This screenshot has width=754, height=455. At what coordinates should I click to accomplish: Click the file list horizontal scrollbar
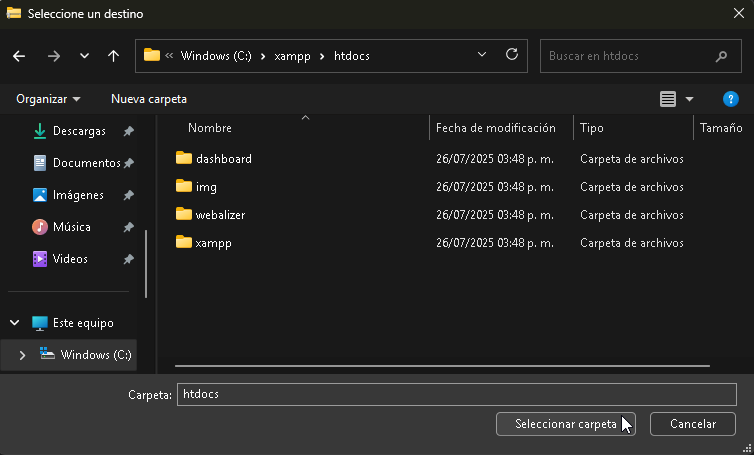tap(442, 366)
